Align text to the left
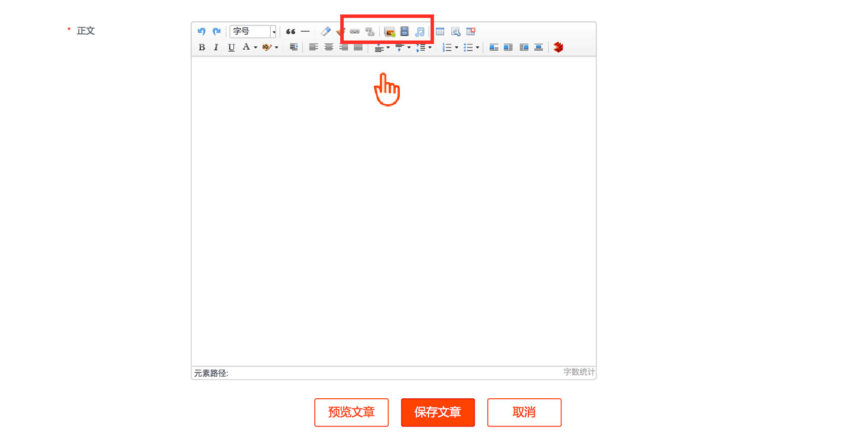Image resolution: width=868 pixels, height=437 pixels. point(313,47)
